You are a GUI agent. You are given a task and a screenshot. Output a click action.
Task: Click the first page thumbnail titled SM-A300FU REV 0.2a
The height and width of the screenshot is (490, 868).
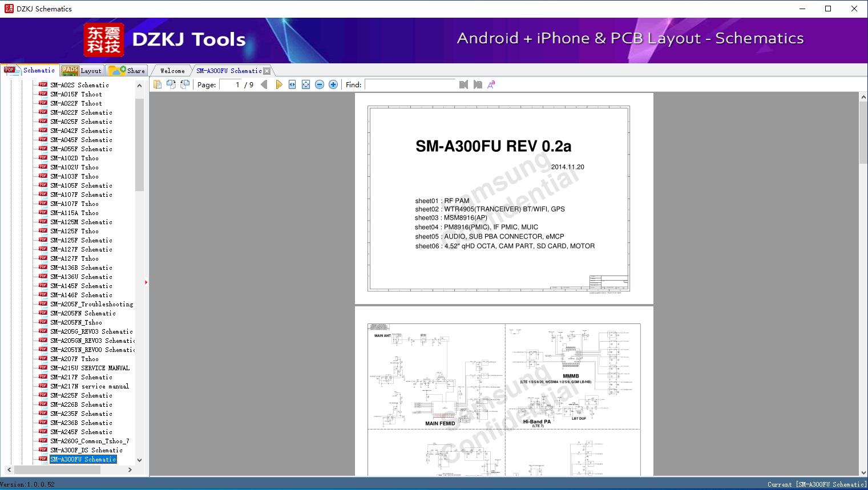504,199
